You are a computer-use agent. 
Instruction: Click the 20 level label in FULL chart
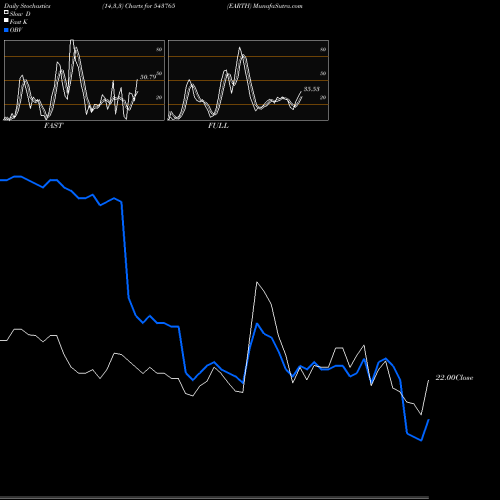coord(323,97)
